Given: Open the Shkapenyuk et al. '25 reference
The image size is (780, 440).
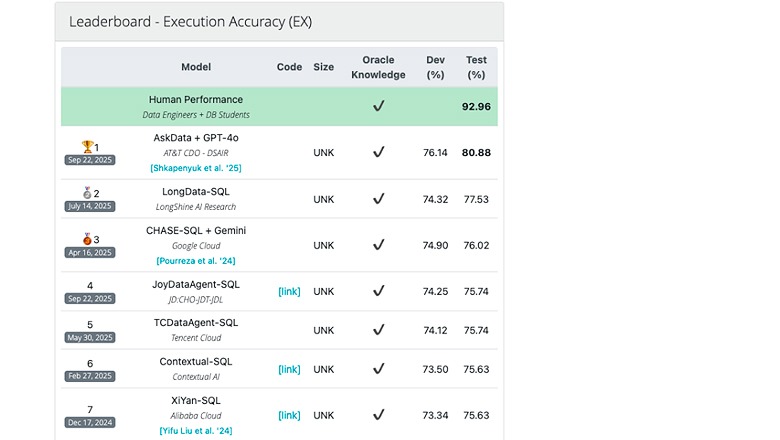Looking at the screenshot, I should pos(196,168).
